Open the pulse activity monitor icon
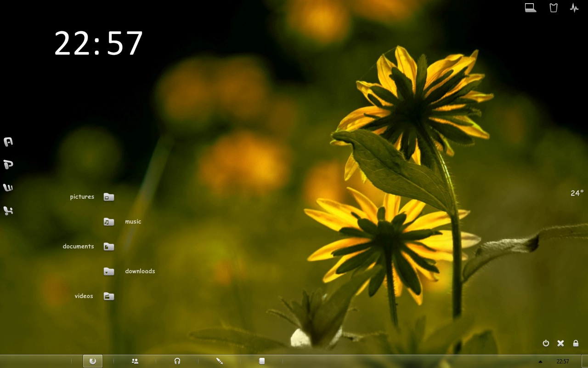Screen dimensions: 588x368 point(574,7)
